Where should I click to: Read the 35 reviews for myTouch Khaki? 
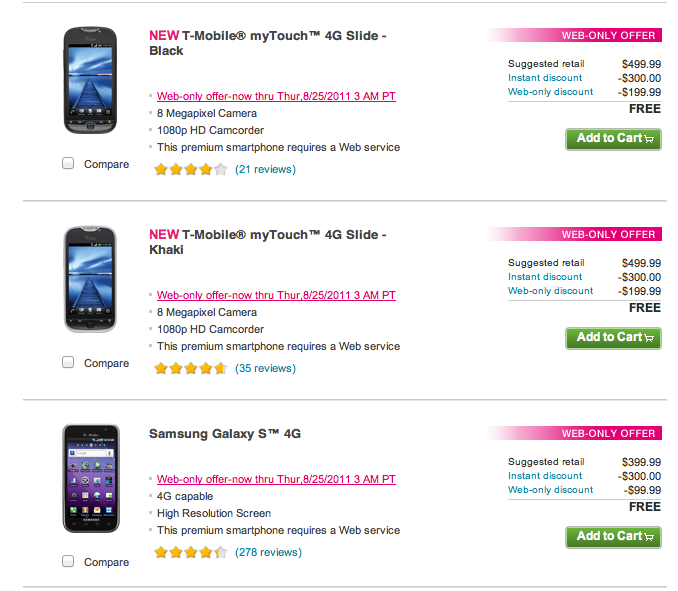[265, 368]
